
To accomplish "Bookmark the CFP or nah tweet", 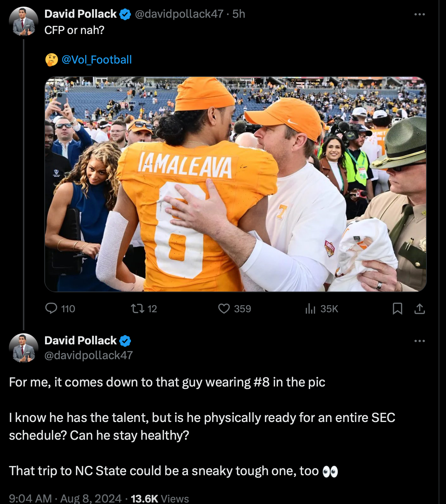I will coord(397,309).
